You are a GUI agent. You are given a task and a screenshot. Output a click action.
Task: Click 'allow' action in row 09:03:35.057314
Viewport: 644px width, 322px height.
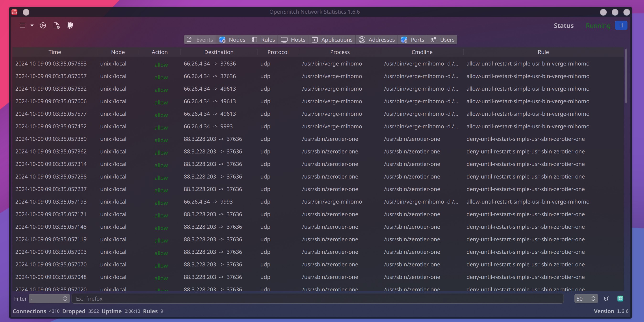click(x=161, y=165)
